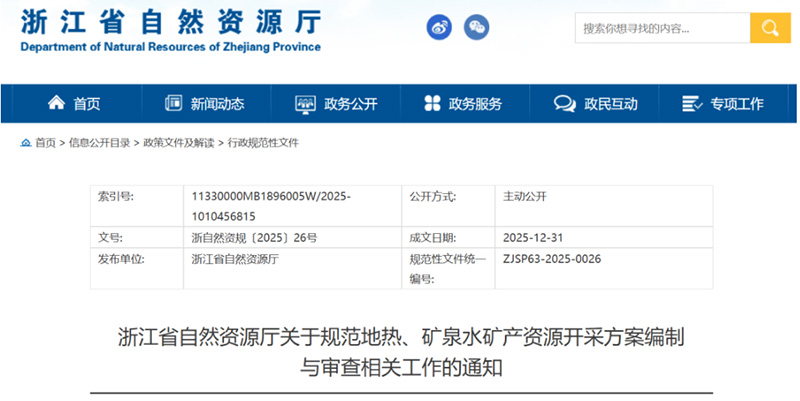Click the chat bubbles icon beside 政民互动

coord(564,103)
